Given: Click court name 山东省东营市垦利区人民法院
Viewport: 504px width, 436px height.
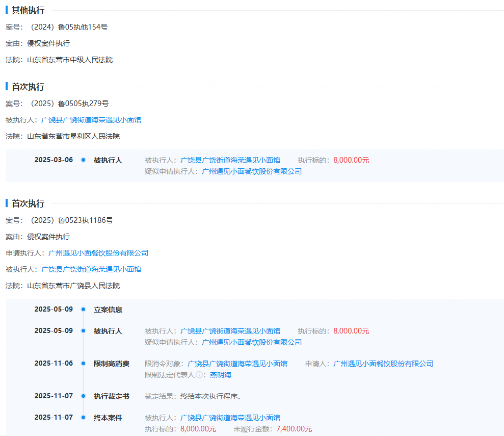Looking at the screenshot, I should [x=73, y=136].
